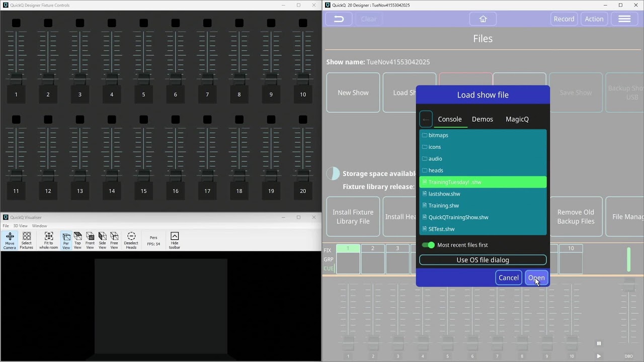Viewport: 644px width, 362px height.
Task: Select SETest.shw in file list
Action: 483,229
